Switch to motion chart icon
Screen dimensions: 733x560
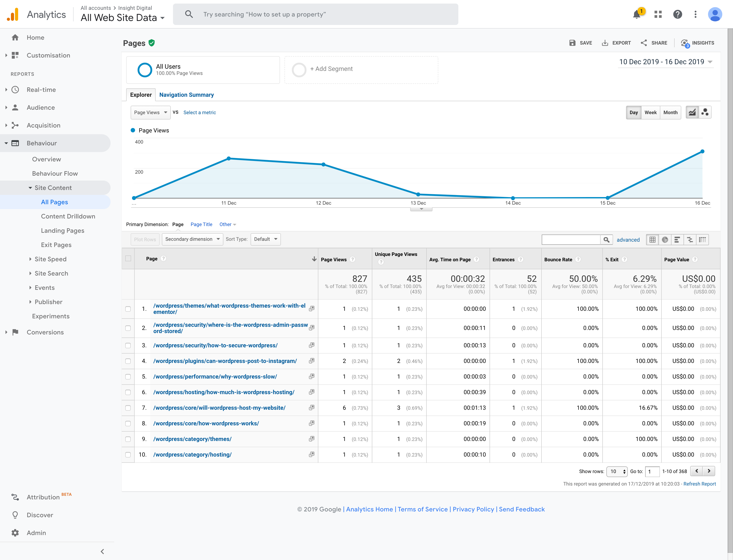point(705,112)
